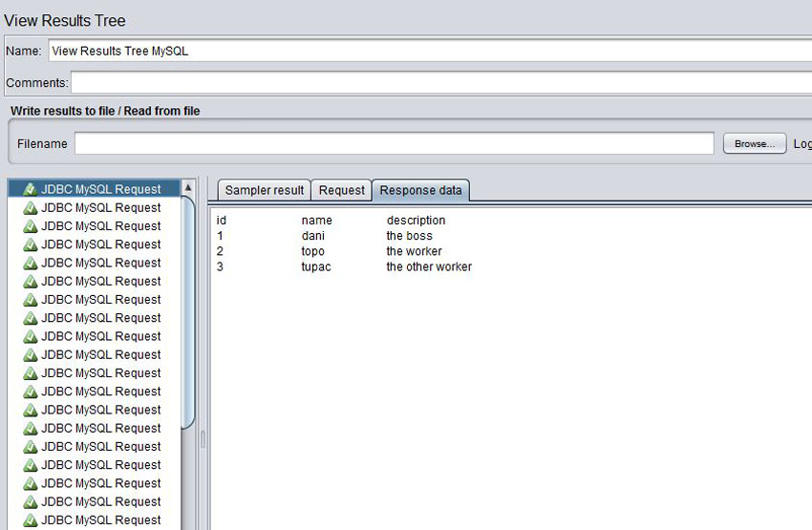The height and width of the screenshot is (530, 812).
Task: Click the status icon of the bottom-most JDBC request
Action: click(x=30, y=520)
